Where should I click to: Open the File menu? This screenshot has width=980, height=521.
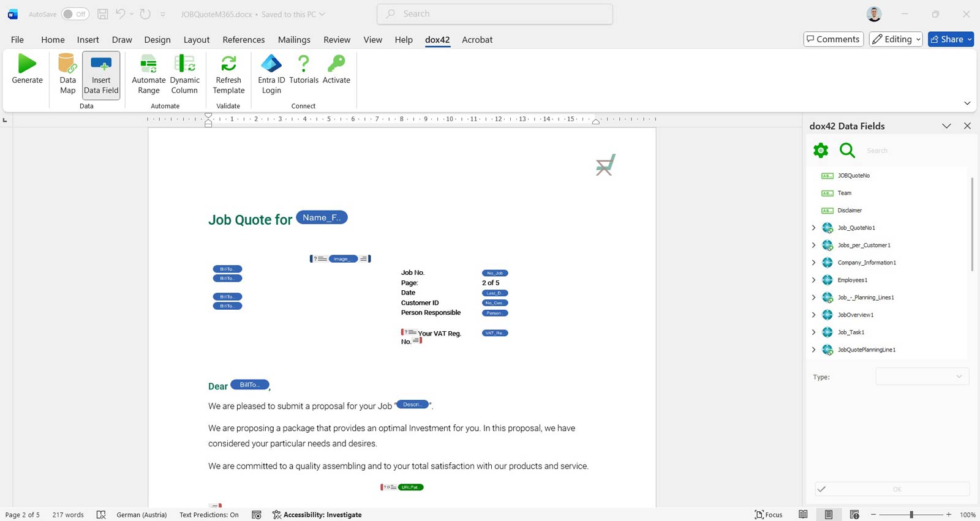[x=17, y=40]
